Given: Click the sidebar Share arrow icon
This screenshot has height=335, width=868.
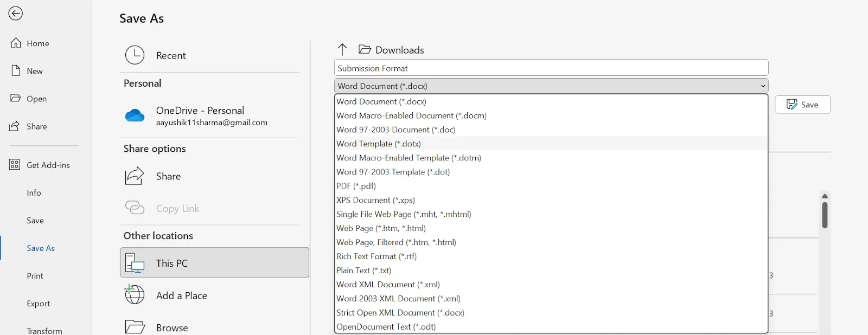Looking at the screenshot, I should (x=15, y=126).
